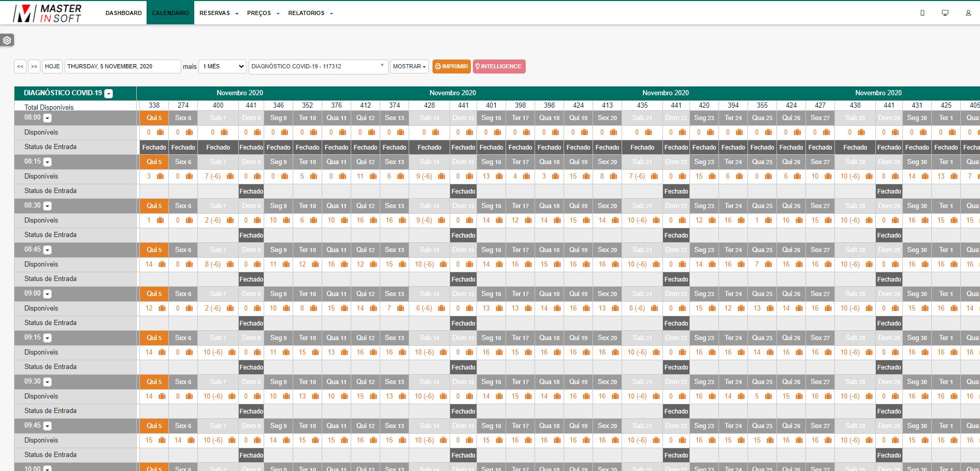Viewport: 980px width, 471px height.
Task: Click briefcase icon for Qua 25 at 09:00
Action: coord(770,308)
